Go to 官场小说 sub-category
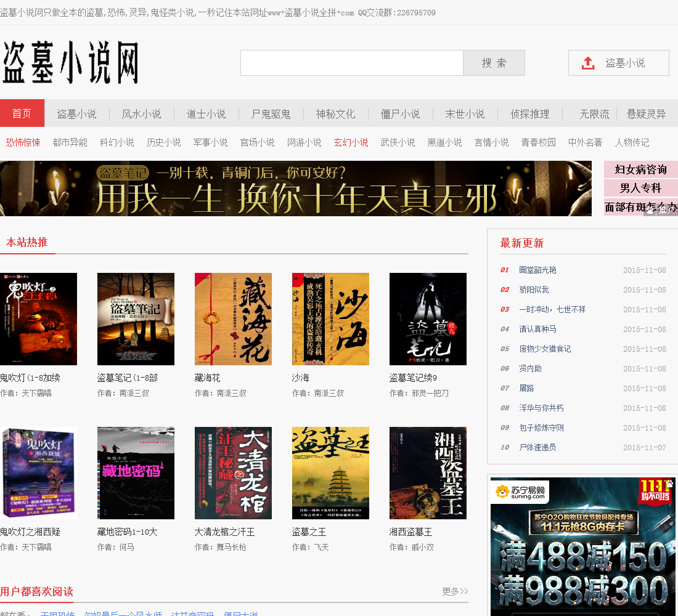Screen dimensions: 678x616 (x=257, y=142)
